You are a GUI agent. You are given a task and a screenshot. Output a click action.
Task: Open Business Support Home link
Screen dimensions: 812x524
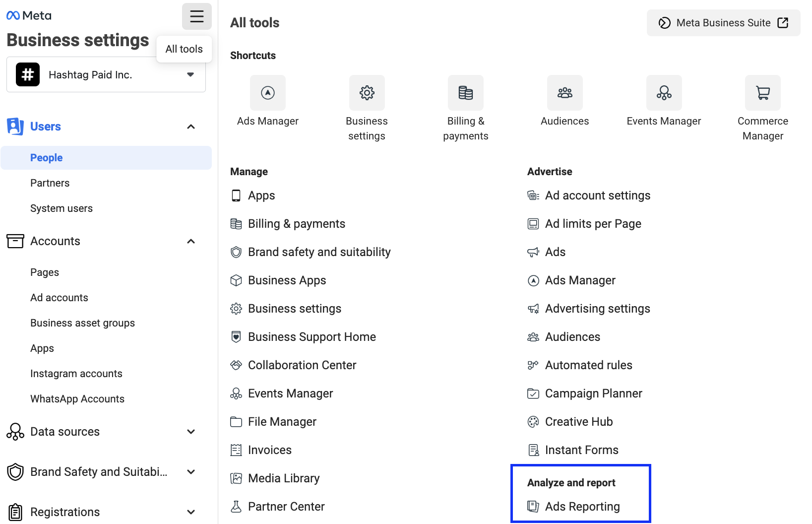pyautogui.click(x=312, y=337)
